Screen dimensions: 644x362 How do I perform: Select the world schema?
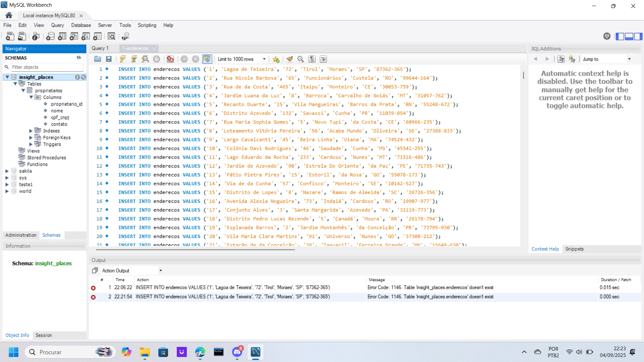pos(25,191)
